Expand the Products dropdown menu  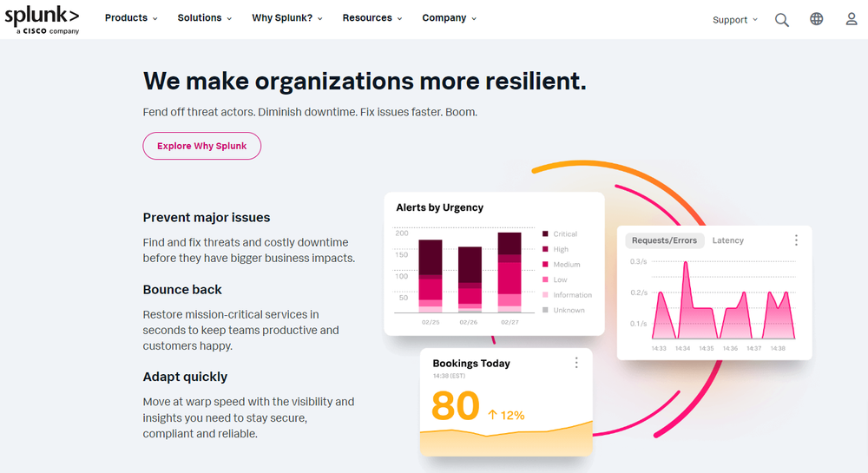click(x=131, y=18)
